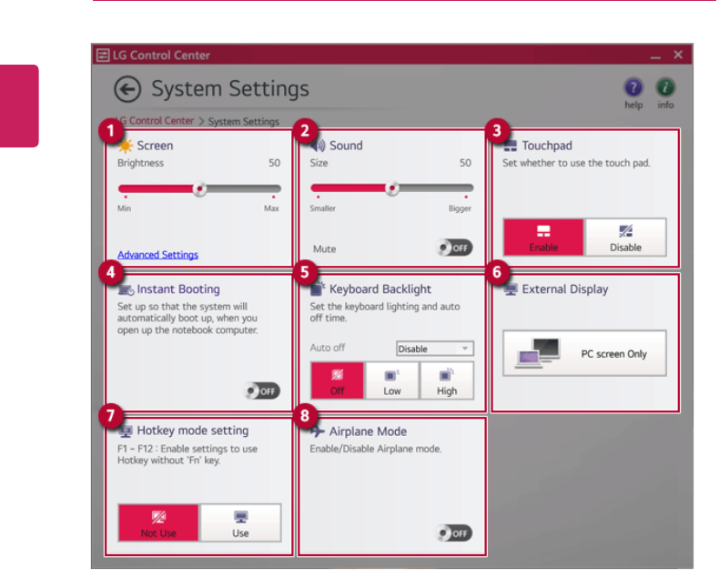Toggle the Airplane Mode switch
This screenshot has height=588, width=719.
(454, 532)
